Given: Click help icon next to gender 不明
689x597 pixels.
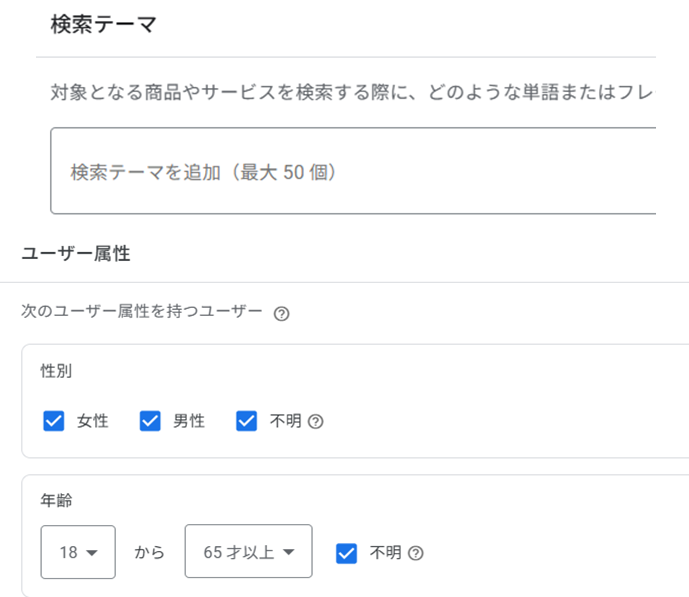Looking at the screenshot, I should coord(316,421).
